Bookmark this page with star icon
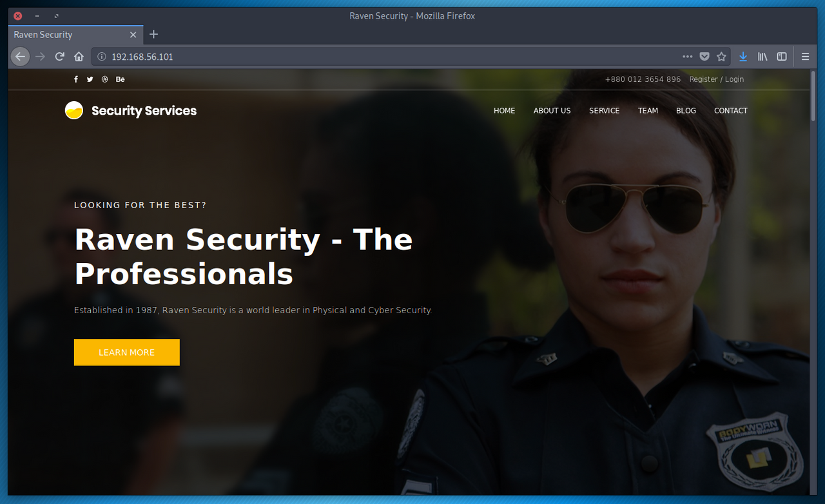This screenshot has width=825, height=504. 721,57
